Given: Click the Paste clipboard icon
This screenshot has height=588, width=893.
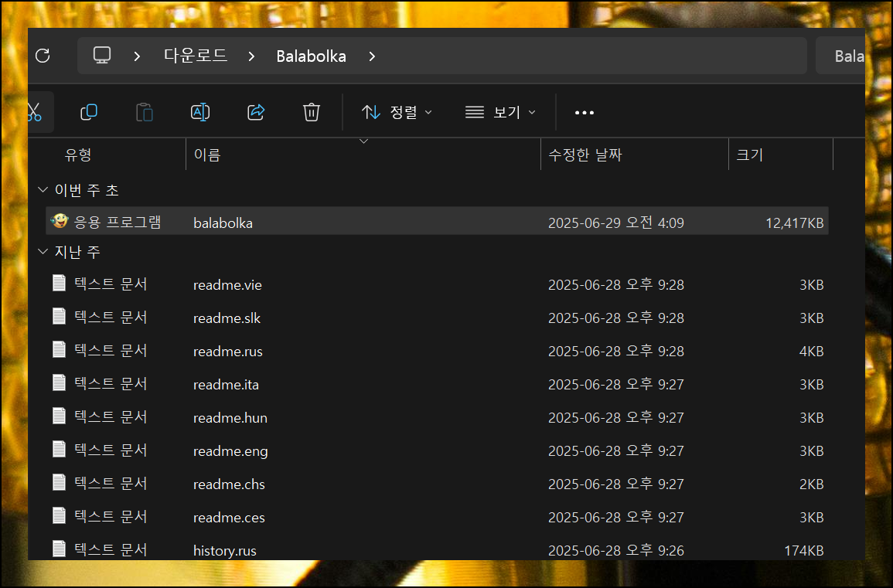Looking at the screenshot, I should point(144,112).
